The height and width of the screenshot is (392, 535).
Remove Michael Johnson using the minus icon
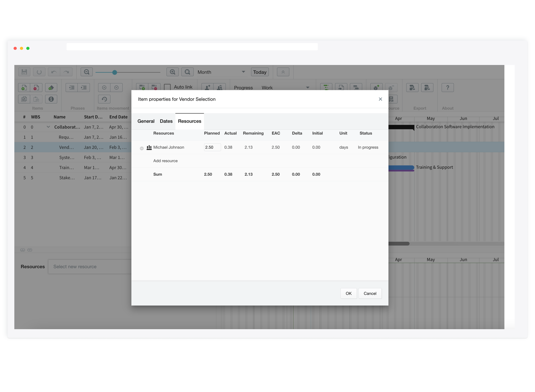[142, 149]
